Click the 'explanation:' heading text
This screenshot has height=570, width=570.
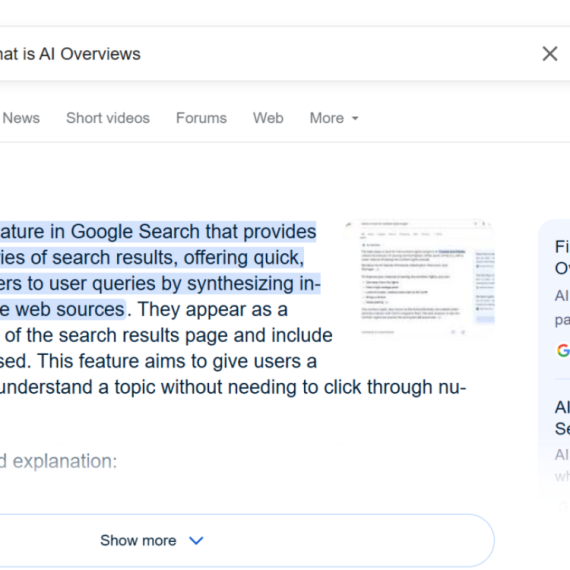(65, 461)
